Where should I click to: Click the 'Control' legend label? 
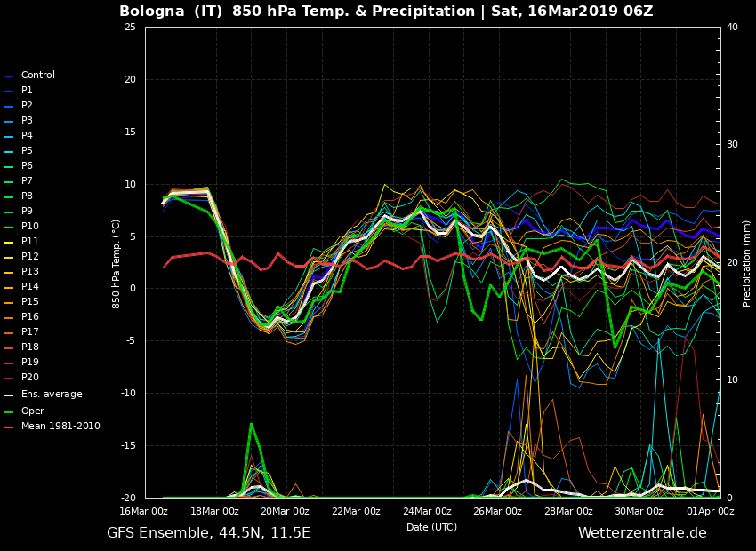click(38, 76)
